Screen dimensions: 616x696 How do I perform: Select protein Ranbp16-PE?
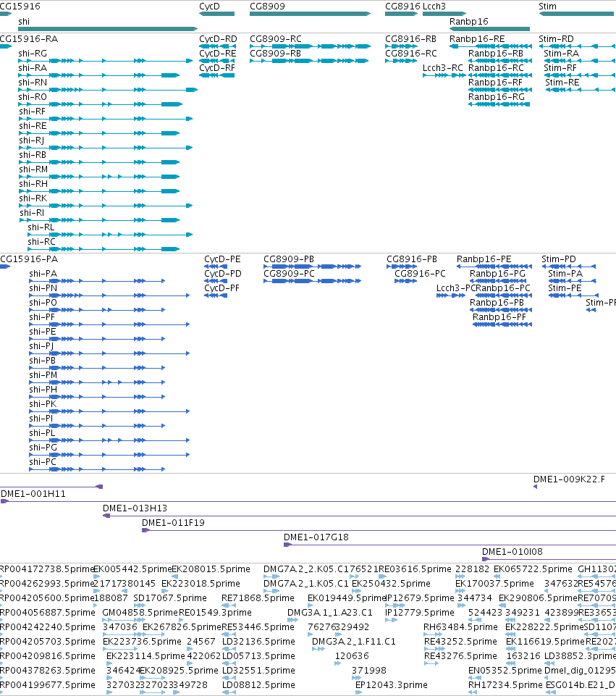click(494, 267)
